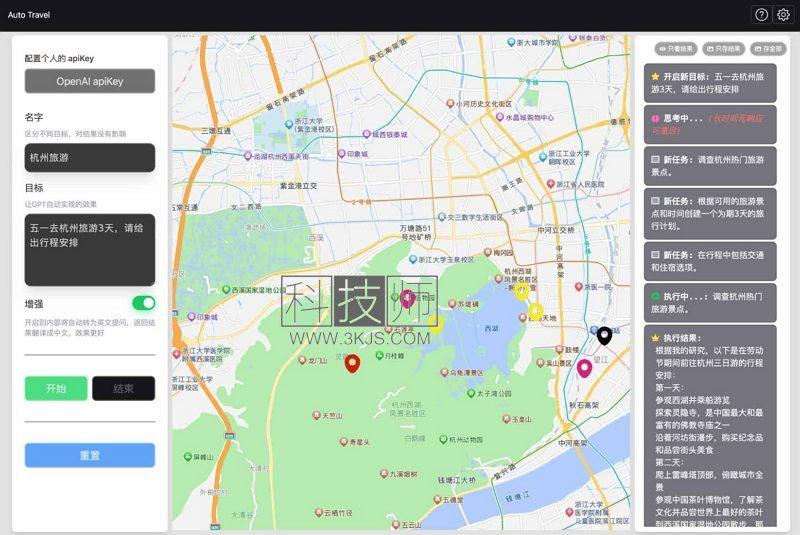Click the blue 重置 reset button

click(x=90, y=455)
